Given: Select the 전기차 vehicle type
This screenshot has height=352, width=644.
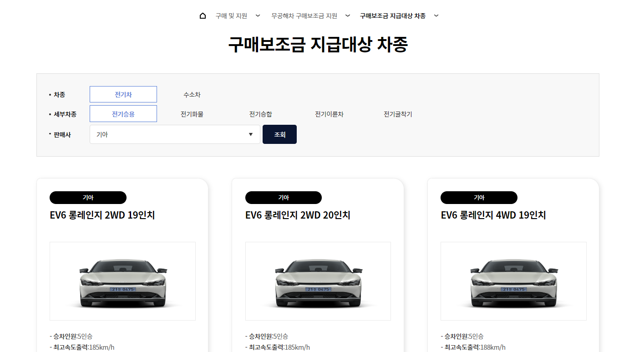Looking at the screenshot, I should point(123,94).
